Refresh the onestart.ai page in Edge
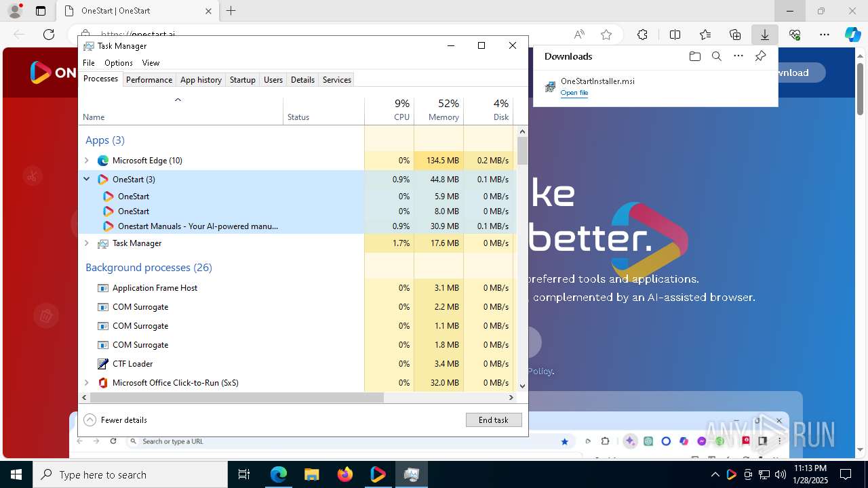Viewport: 868px width, 488px height. coord(48,35)
